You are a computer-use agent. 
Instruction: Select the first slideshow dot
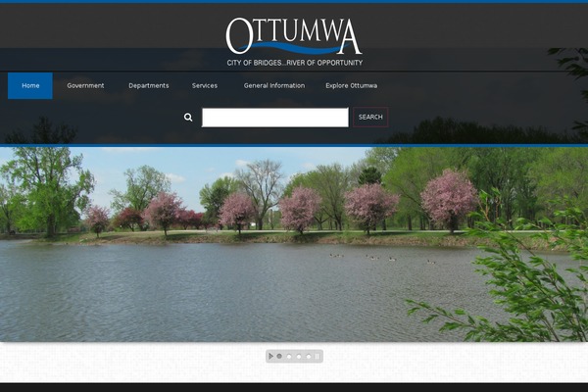(x=279, y=356)
